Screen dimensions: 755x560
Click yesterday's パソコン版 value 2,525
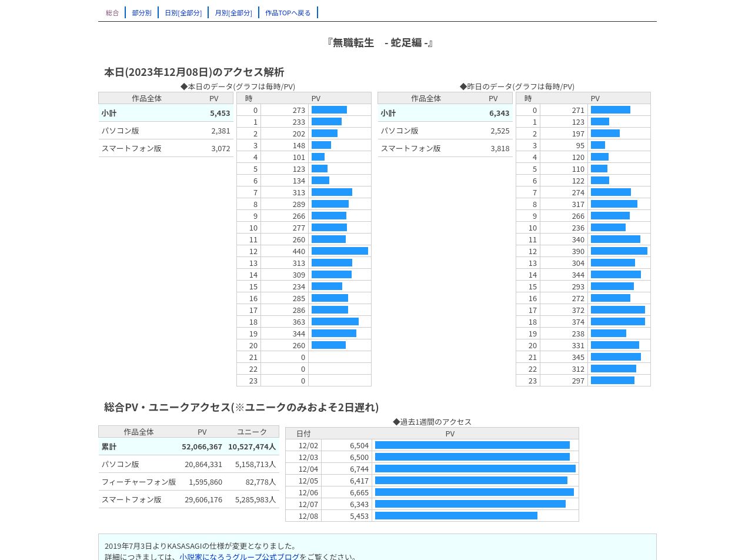[x=500, y=131]
